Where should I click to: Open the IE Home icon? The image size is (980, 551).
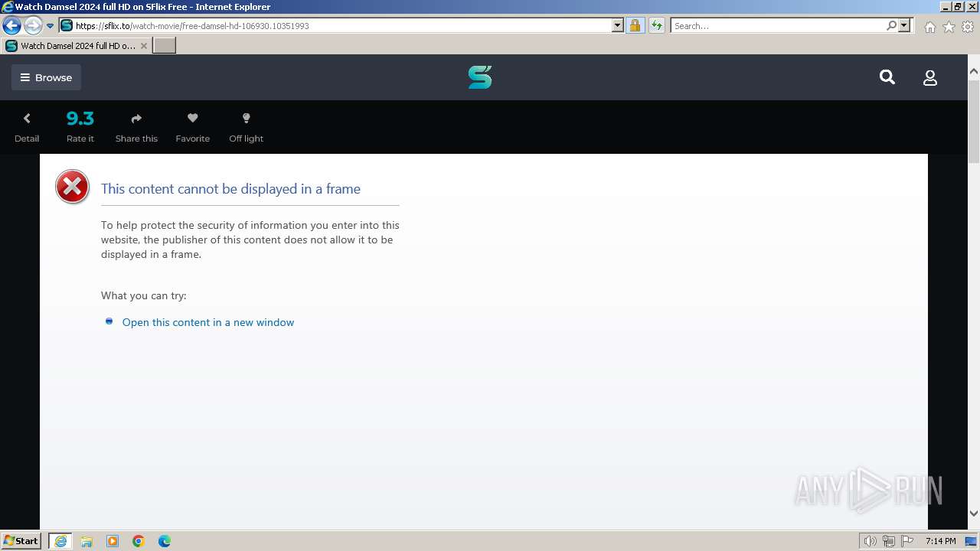[929, 27]
